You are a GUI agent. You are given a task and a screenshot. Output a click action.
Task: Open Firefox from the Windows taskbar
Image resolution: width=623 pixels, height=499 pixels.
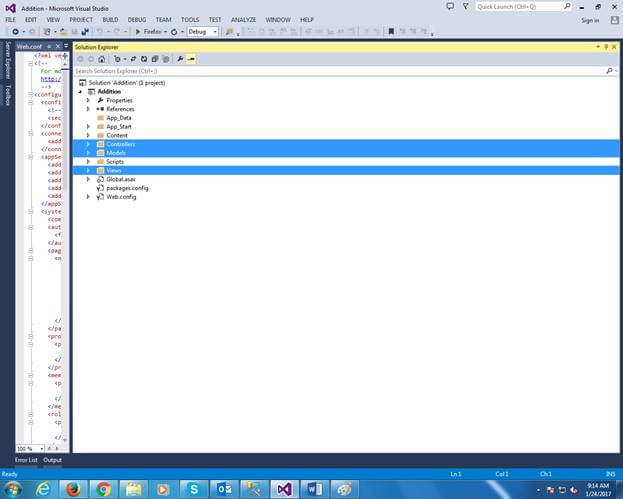tap(73, 489)
